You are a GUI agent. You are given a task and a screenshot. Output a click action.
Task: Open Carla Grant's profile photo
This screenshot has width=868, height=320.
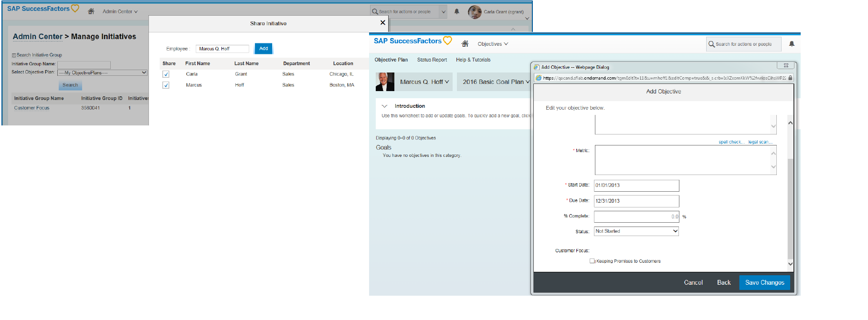pyautogui.click(x=475, y=12)
